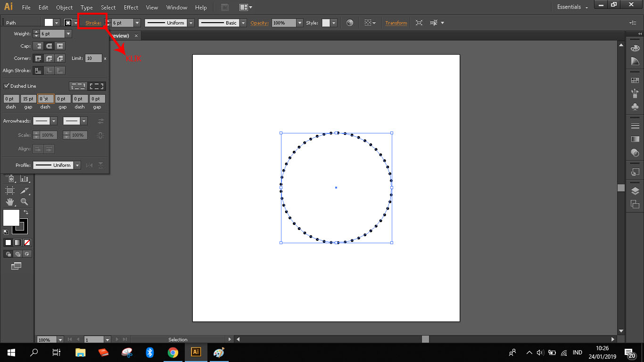Click the Transform link in control bar
Image resolution: width=644 pixels, height=362 pixels.
[x=396, y=23]
